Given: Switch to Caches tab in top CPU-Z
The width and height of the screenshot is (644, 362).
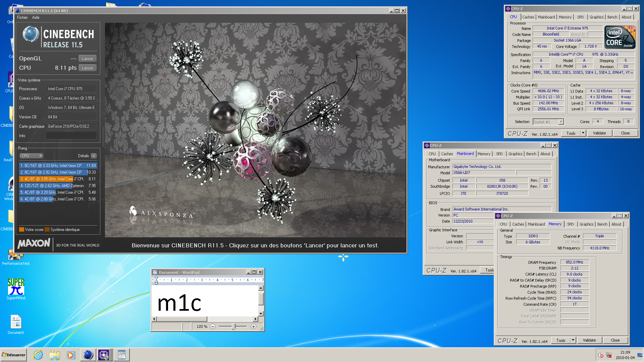Looking at the screenshot, I should click(528, 17).
